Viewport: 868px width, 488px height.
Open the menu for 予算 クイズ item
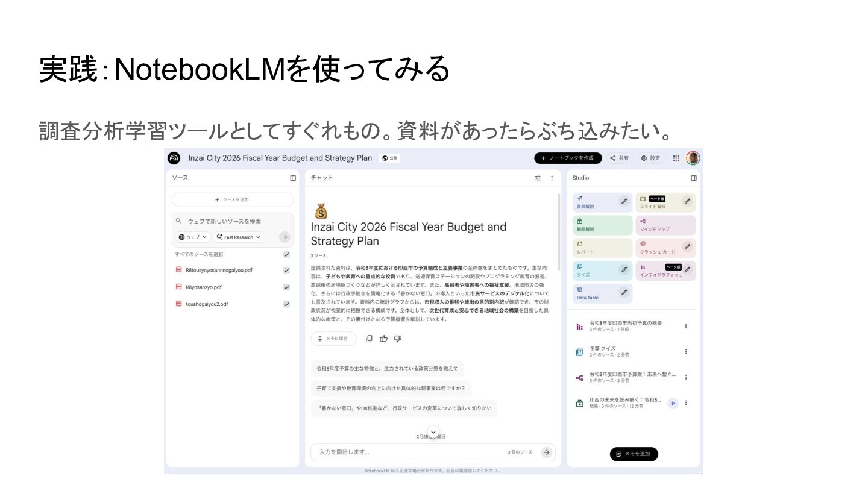(685, 351)
